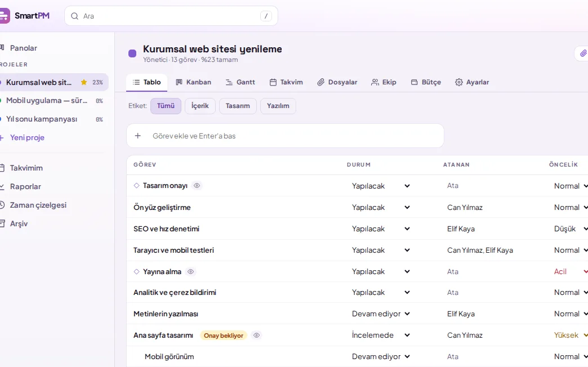Image resolution: width=588 pixels, height=367 pixels.
Task: Open Zaman çizelgesi clock icon in the sidebar
Action: 2,205
